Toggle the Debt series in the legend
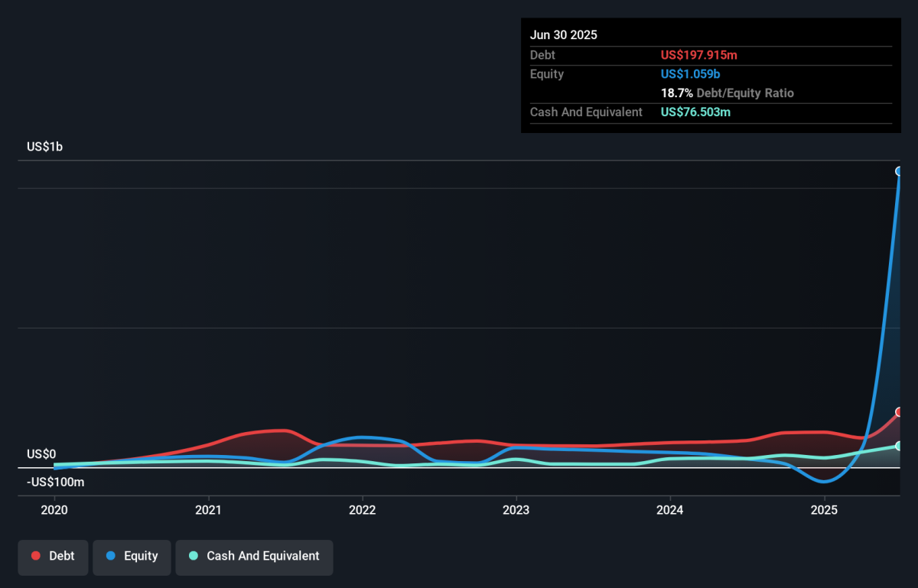Screen dimensions: 918x588 click(53, 556)
